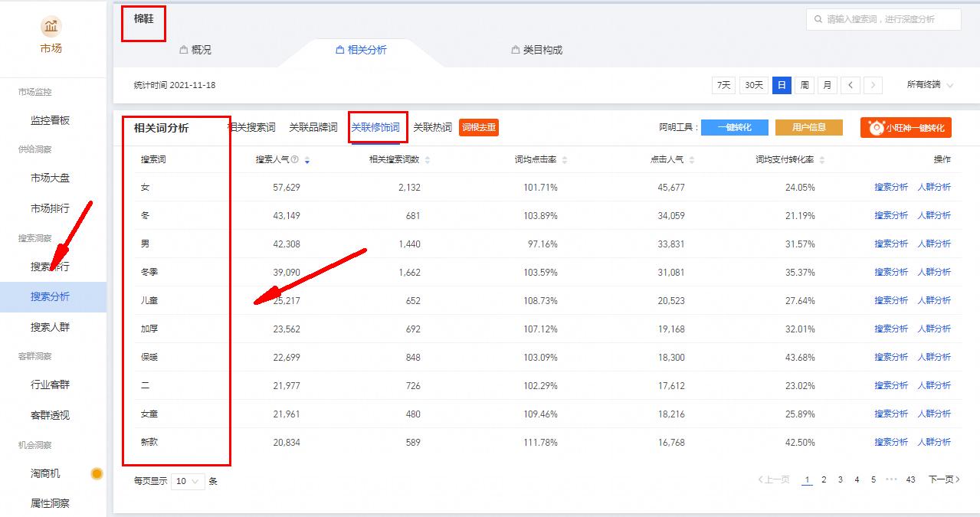Viewport: 980px width, 517px height.
Task: Click the previous-date chevron next to 月
Action: (x=851, y=85)
